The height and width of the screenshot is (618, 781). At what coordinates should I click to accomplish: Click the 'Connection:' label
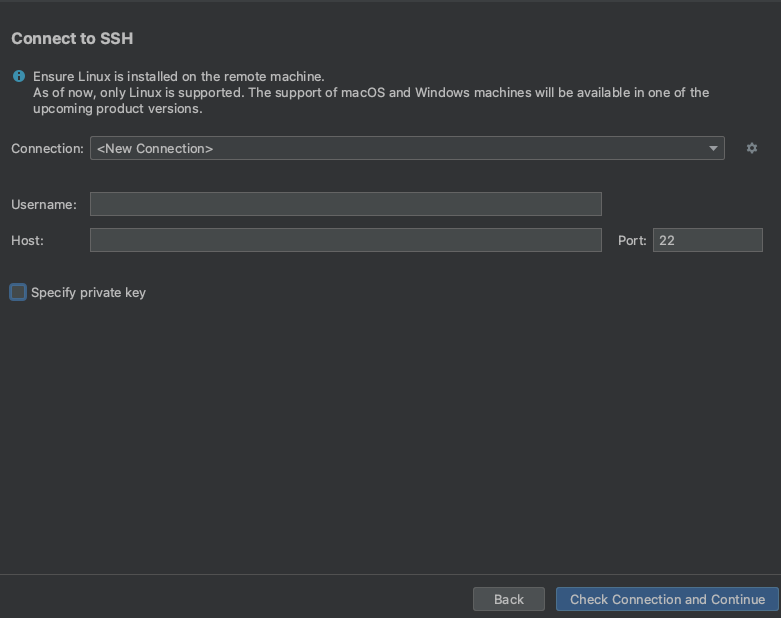click(47, 148)
